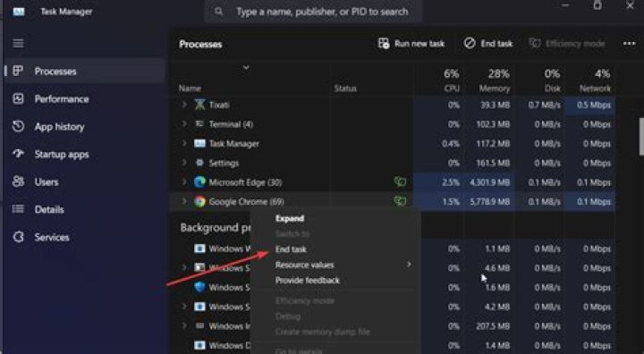Sort by the Memory column header
644x354 pixels.
(494, 88)
